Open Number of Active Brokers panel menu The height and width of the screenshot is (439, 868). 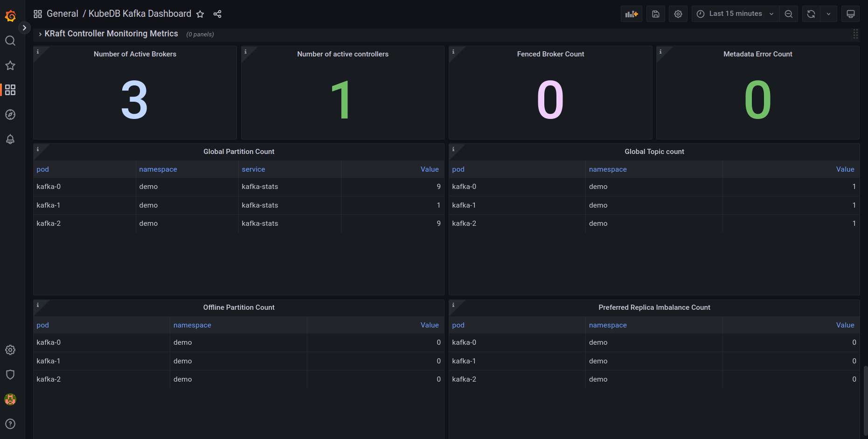point(135,54)
